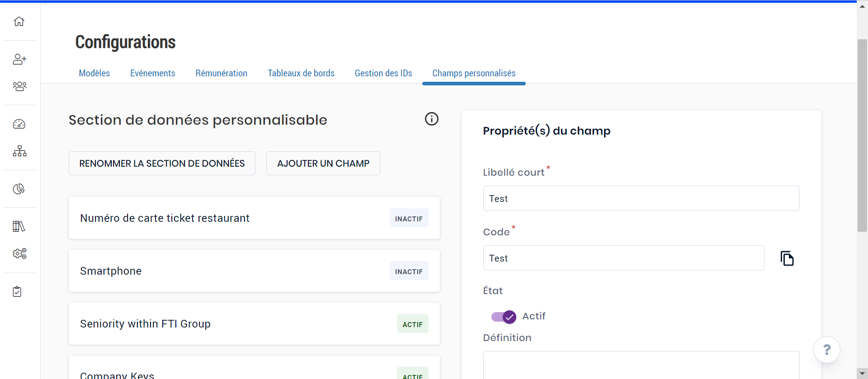Toggle the Actif state switch

[504, 317]
